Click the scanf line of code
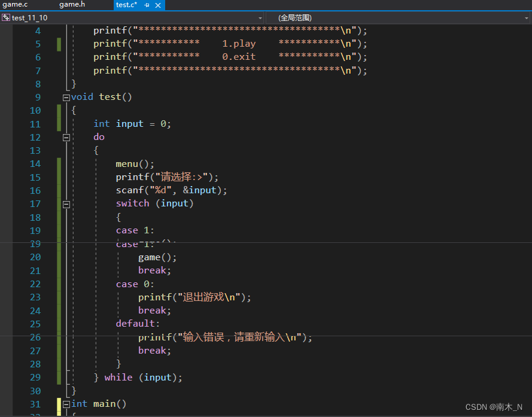Screen dimensions: 532x417 pyautogui.click(x=171, y=190)
